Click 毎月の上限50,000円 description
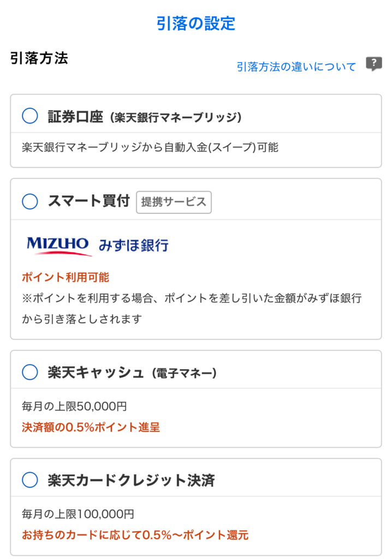The image size is (392, 559). point(74,406)
